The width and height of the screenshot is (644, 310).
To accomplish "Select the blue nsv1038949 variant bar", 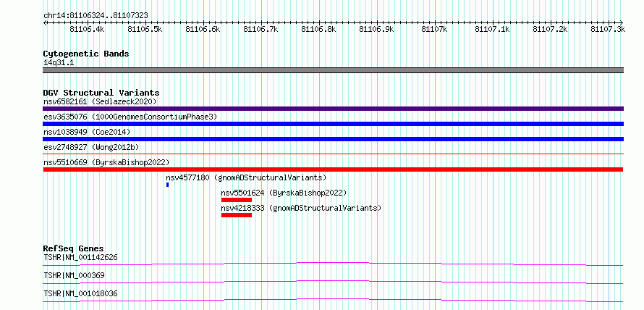I will [333, 139].
